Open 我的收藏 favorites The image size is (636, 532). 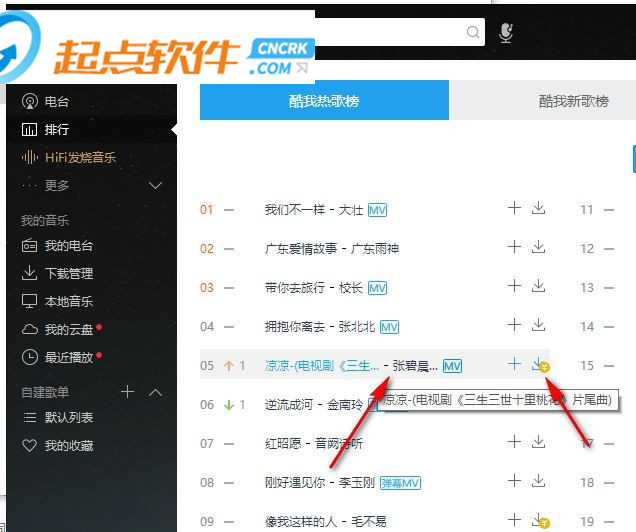58,446
